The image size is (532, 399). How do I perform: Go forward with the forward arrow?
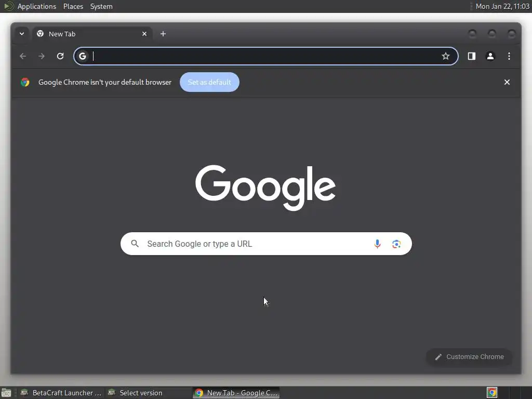[x=42, y=56]
